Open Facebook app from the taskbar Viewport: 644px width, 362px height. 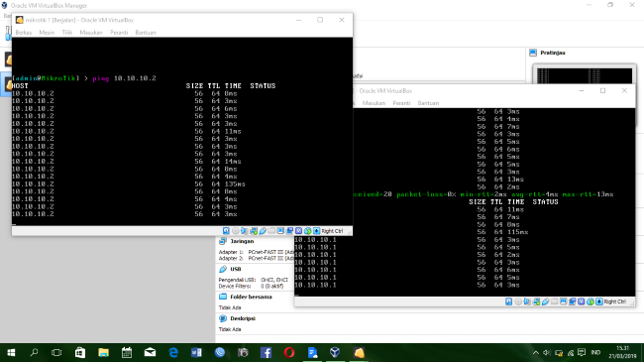pyautogui.click(x=266, y=352)
